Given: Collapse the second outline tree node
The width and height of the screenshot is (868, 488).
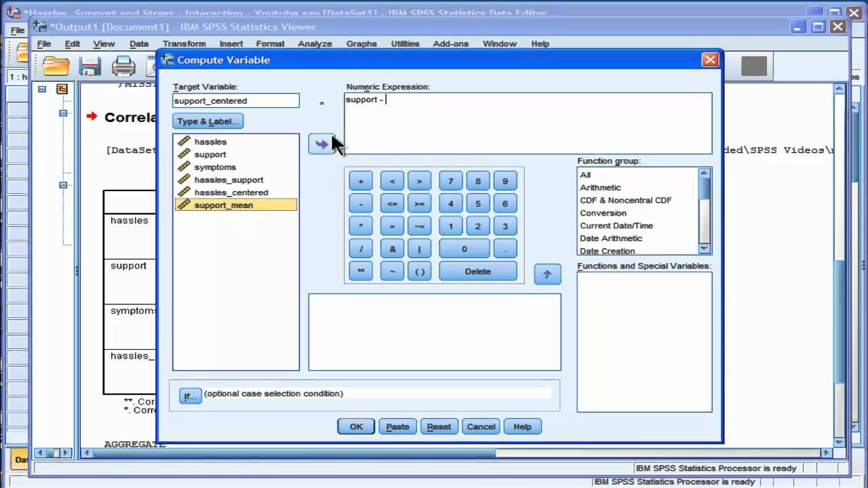Looking at the screenshot, I should tap(63, 113).
